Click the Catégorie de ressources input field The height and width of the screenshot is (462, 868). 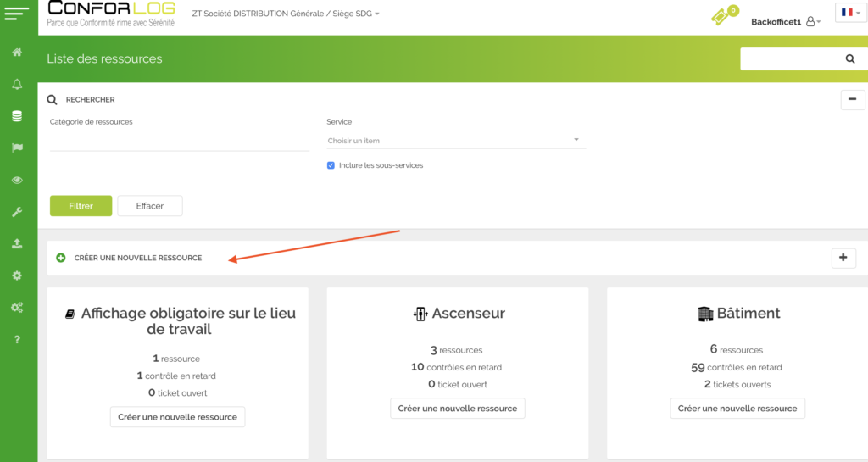tap(179, 141)
